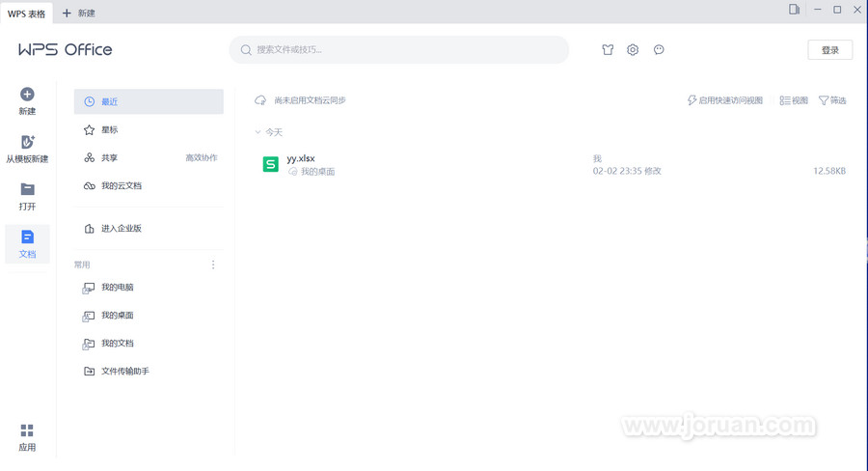868x471 pixels.
Task: Open the yy.xlsx file entry
Action: click(301, 158)
